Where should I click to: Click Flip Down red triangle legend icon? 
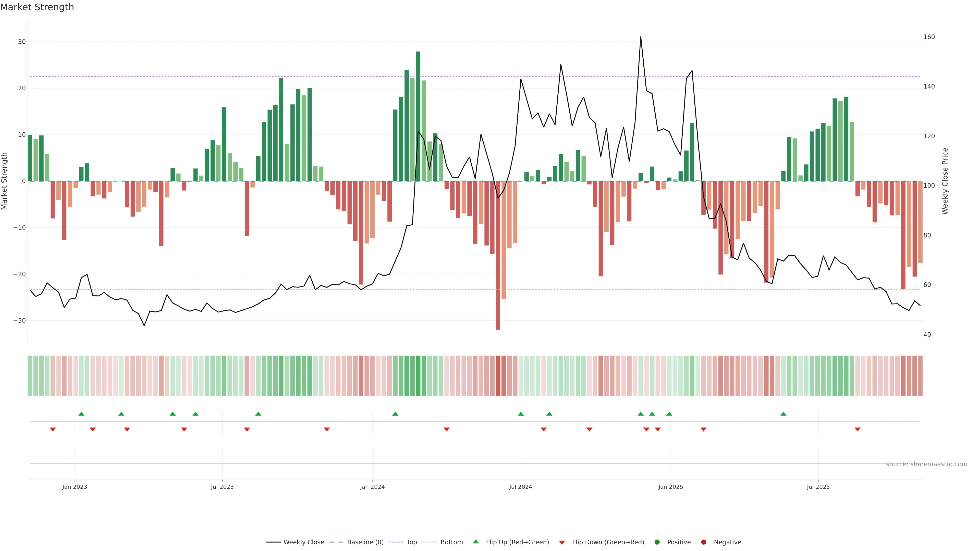tap(562, 543)
